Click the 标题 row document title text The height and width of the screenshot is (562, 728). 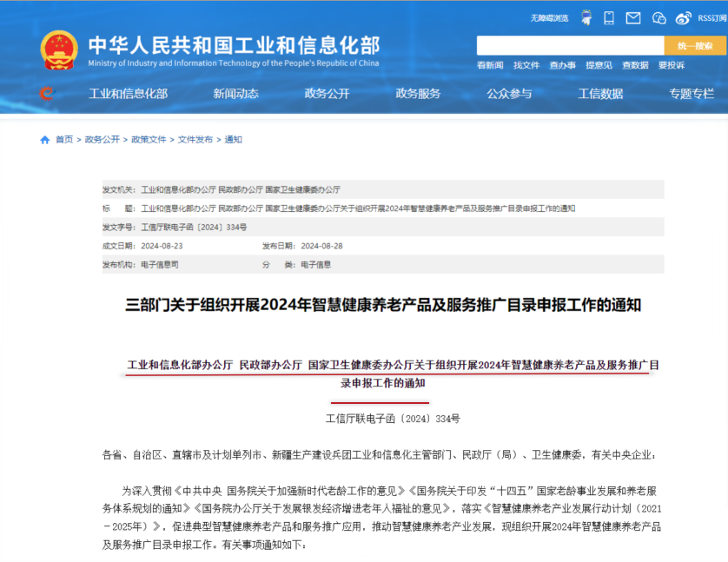(x=358, y=208)
